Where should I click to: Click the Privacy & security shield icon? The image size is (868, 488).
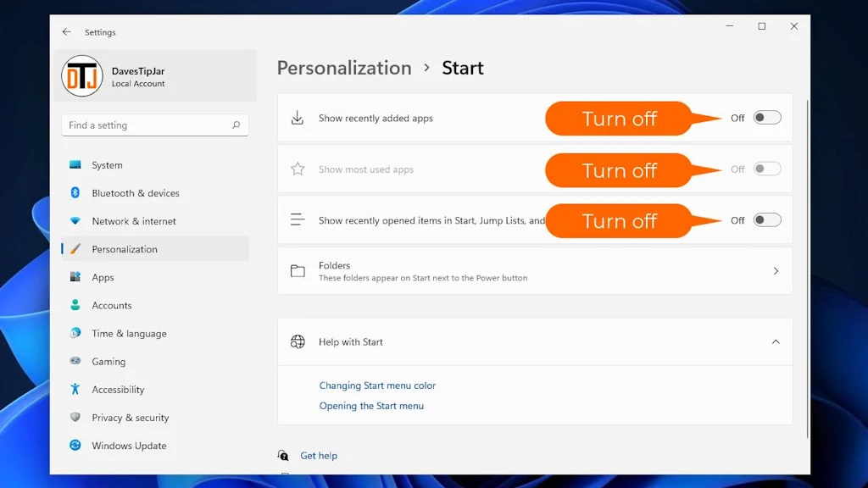(75, 417)
